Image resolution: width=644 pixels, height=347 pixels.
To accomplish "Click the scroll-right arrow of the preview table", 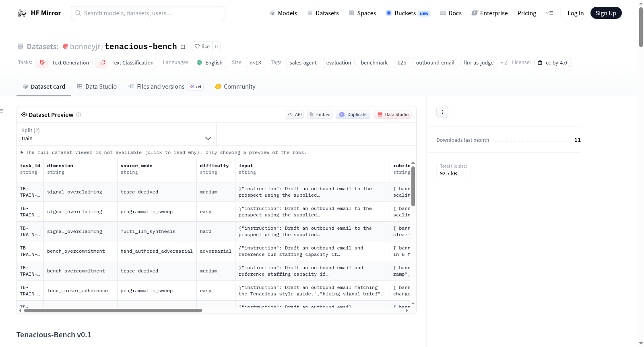I will tap(407, 310).
